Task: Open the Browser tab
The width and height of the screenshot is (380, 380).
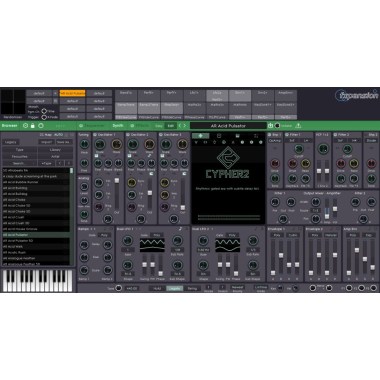Action: [9, 126]
